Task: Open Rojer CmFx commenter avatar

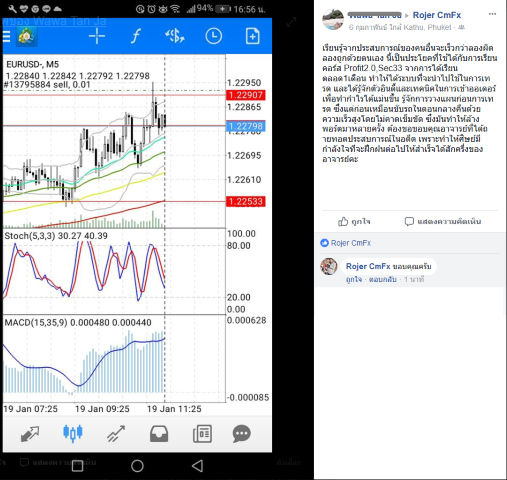Action: tap(329, 266)
